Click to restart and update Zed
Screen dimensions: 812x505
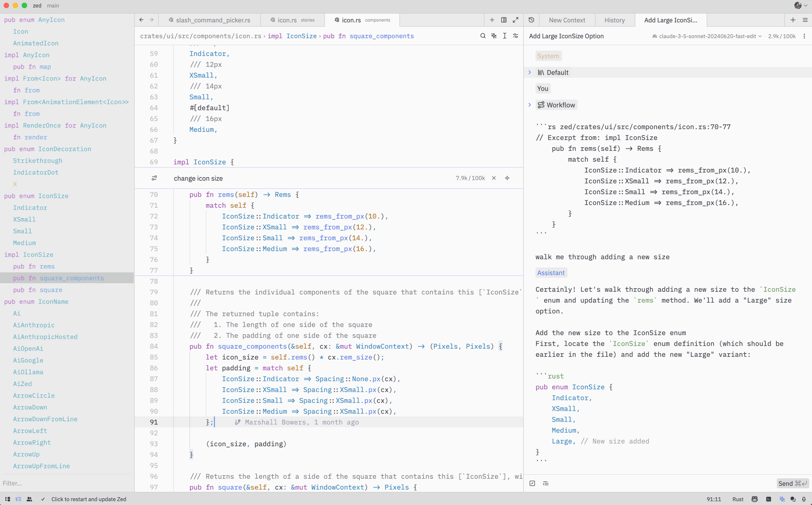[x=89, y=499]
